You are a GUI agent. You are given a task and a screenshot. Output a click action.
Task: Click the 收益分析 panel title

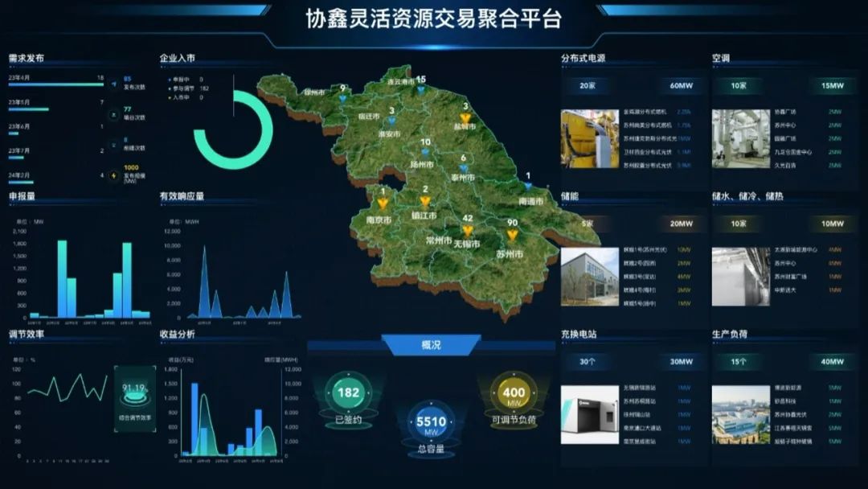(177, 334)
